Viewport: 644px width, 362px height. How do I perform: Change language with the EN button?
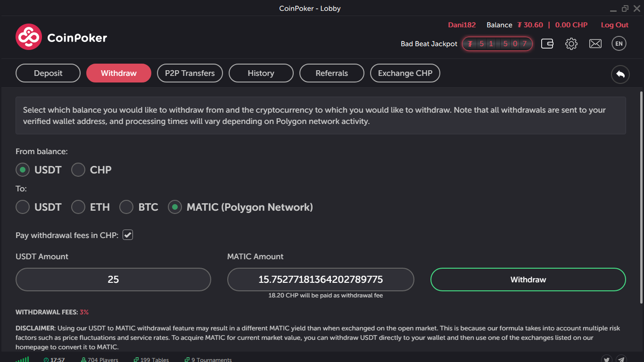pyautogui.click(x=619, y=44)
